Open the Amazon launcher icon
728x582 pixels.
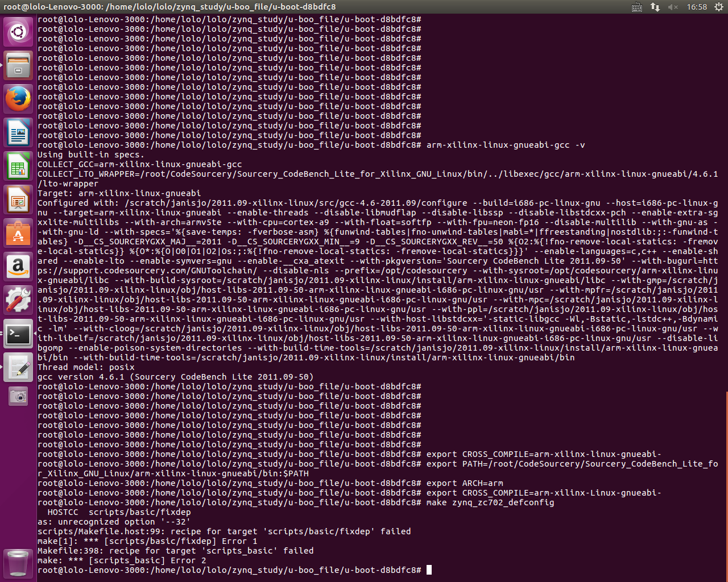click(18, 266)
